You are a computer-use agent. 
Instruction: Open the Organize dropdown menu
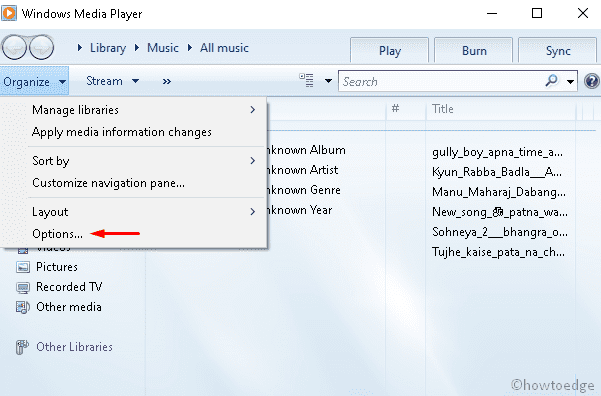tap(34, 81)
